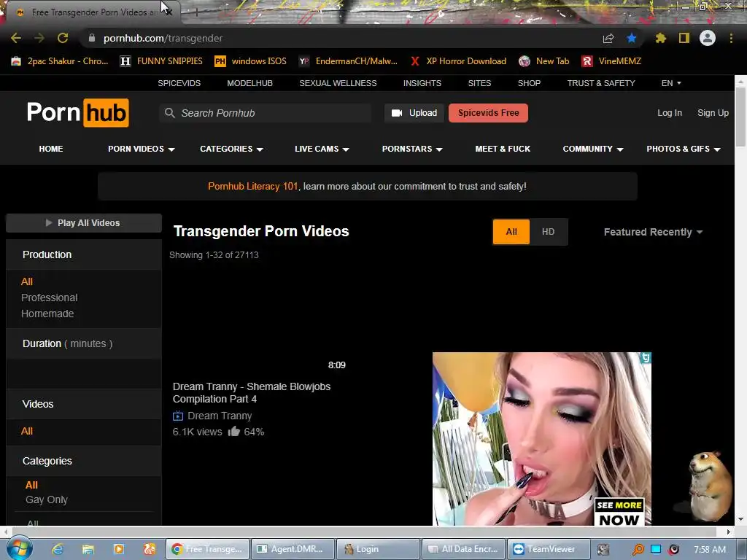Click the Upload button

coord(414,113)
